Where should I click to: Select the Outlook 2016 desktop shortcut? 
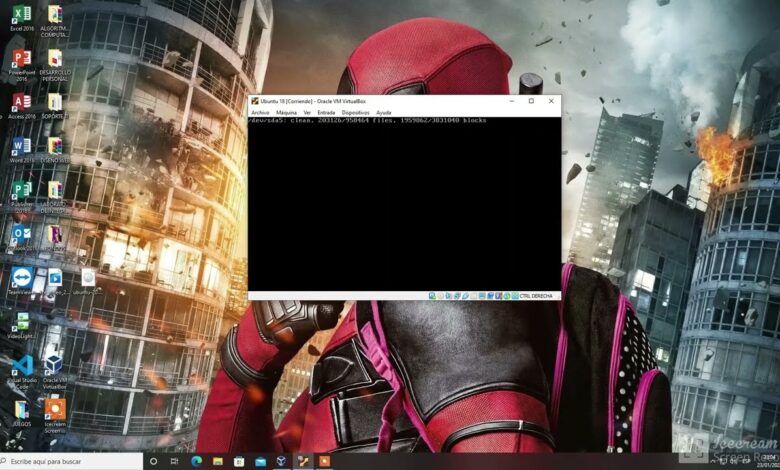coord(22,237)
